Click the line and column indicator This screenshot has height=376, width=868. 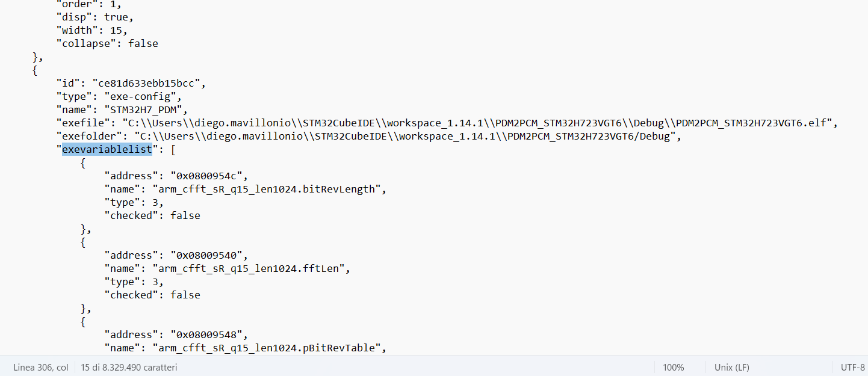[x=41, y=367]
